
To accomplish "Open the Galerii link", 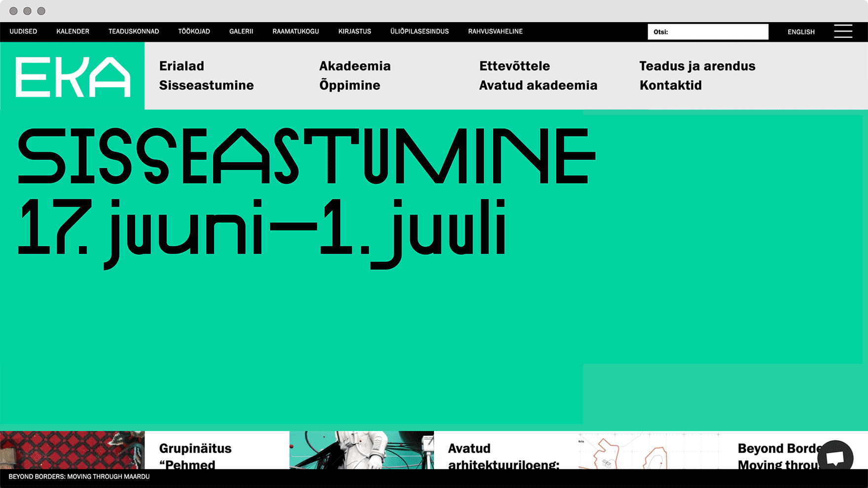I will pyautogui.click(x=241, y=32).
